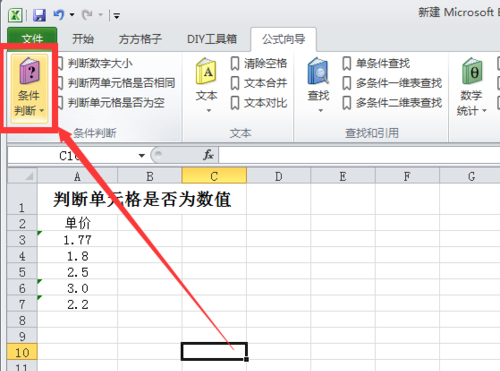Open the Customize Quick Access Toolbar dropdown
The width and height of the screenshot is (500, 371).
pos(116,15)
